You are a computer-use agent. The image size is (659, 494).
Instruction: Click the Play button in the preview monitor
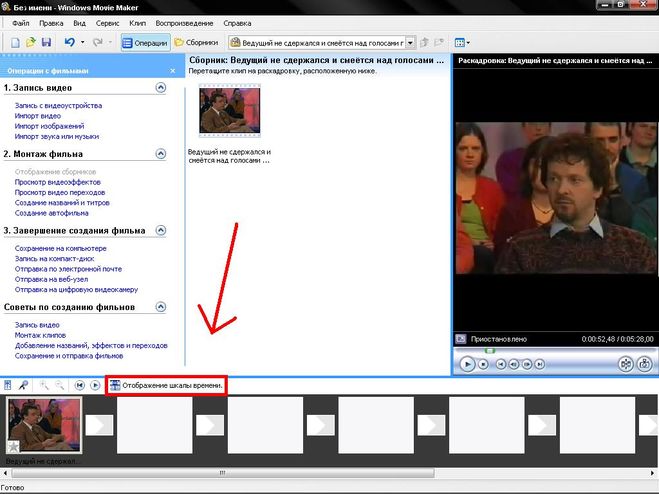coord(467,364)
